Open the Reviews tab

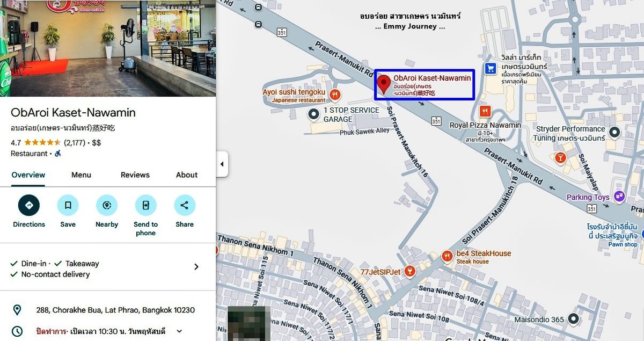click(x=135, y=175)
